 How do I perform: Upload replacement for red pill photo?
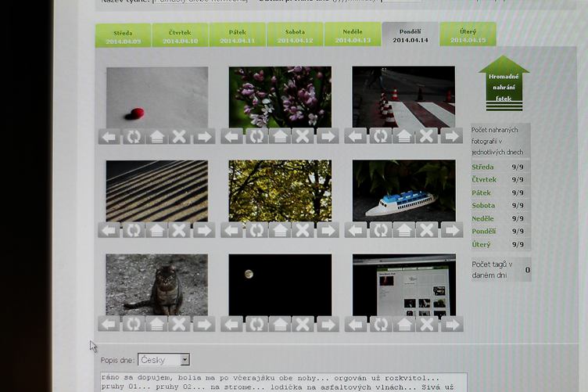(x=156, y=137)
